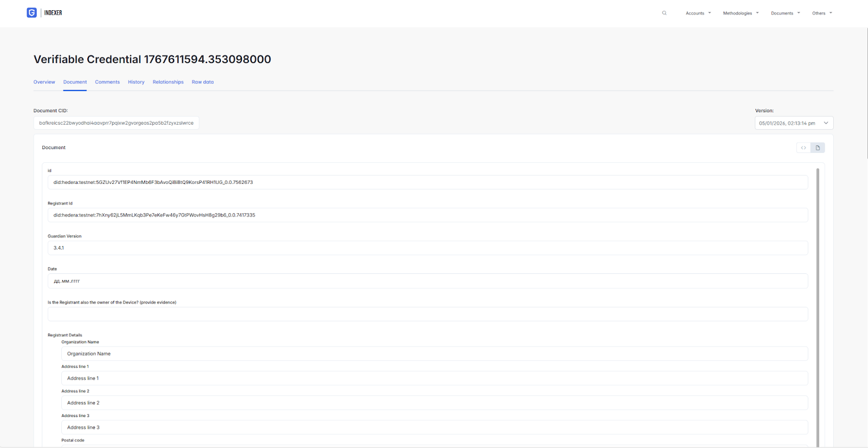This screenshot has width=868, height=448.
Task: Click the Date field
Action: pos(427,281)
